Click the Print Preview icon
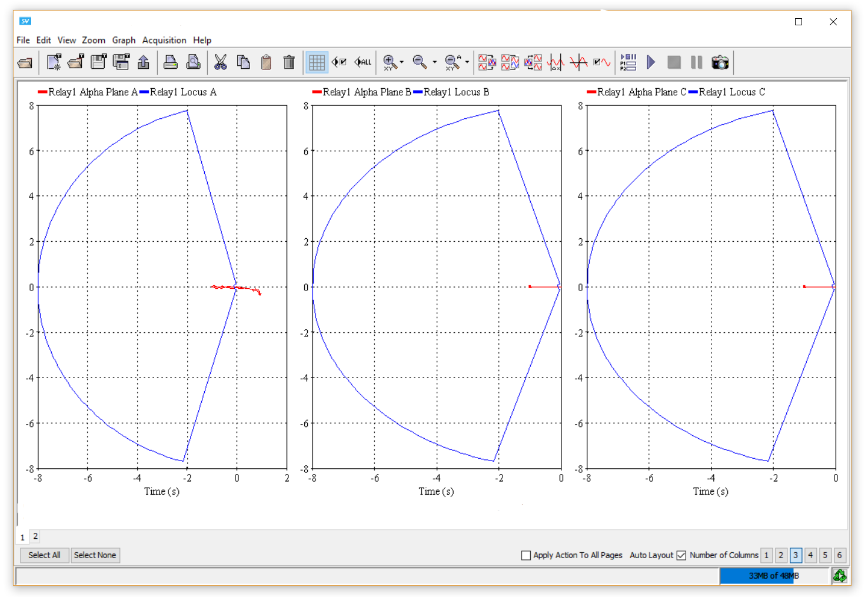868x597 pixels. pyautogui.click(x=193, y=62)
